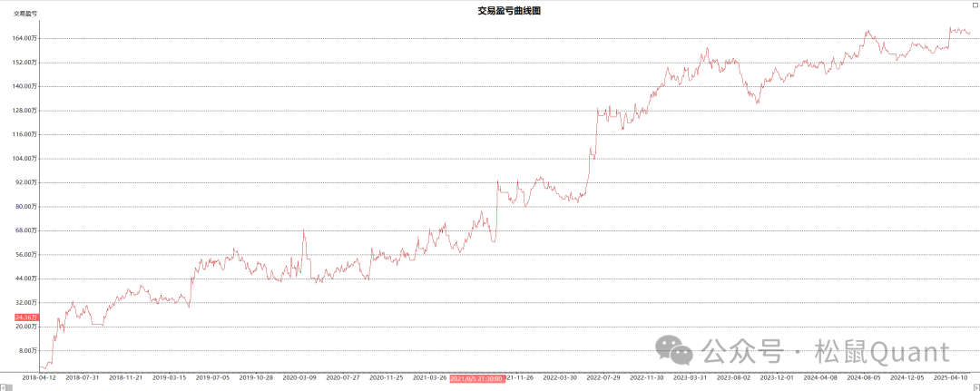Screen dimensions: 980x391
Task: Select the 2022-07-29 date label
Action: (603, 377)
